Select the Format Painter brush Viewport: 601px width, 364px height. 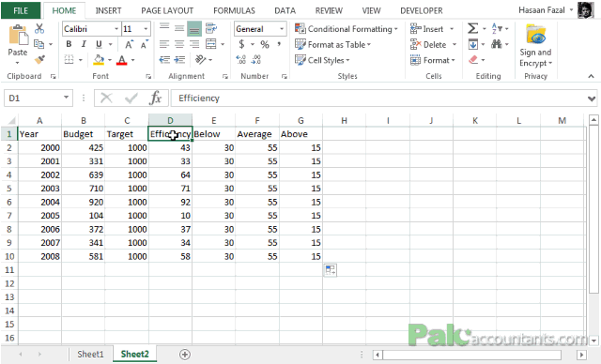coord(39,59)
